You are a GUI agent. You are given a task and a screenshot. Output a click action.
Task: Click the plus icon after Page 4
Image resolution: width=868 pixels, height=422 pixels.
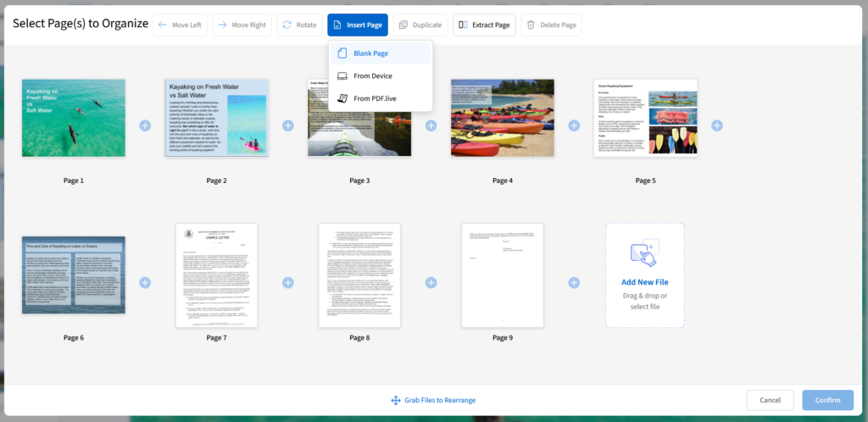(574, 125)
